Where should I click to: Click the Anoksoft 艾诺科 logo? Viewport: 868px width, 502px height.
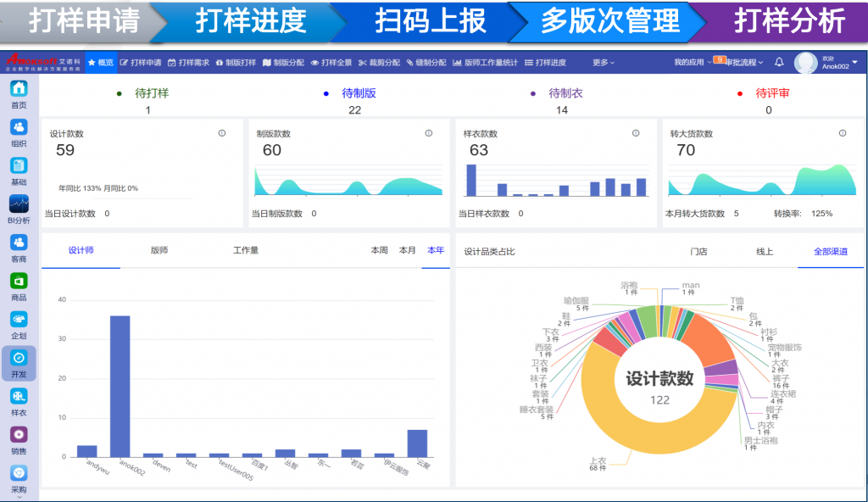coord(43,62)
